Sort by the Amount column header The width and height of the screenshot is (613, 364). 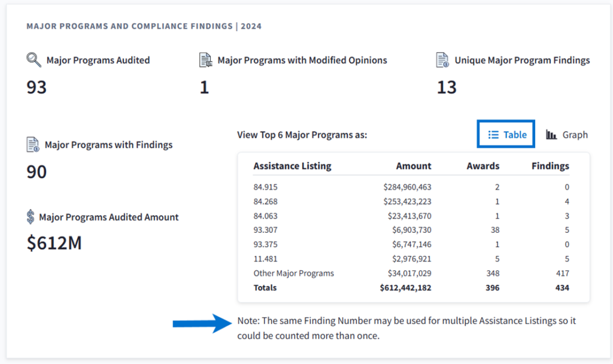coord(413,166)
